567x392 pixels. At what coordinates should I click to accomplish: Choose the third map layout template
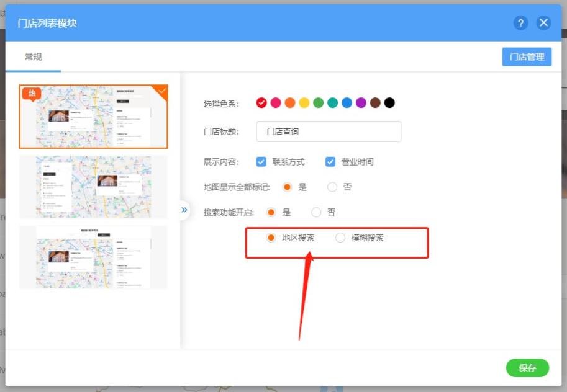pos(93,257)
